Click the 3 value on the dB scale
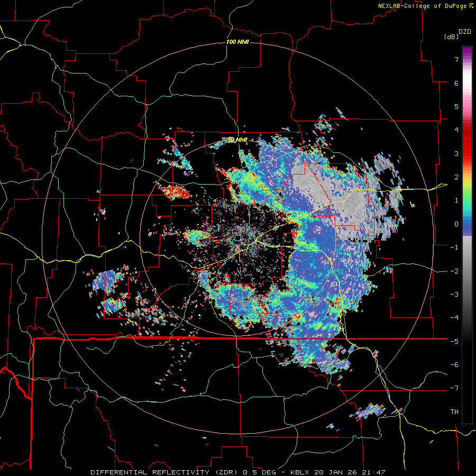476x476 pixels. pos(456,153)
